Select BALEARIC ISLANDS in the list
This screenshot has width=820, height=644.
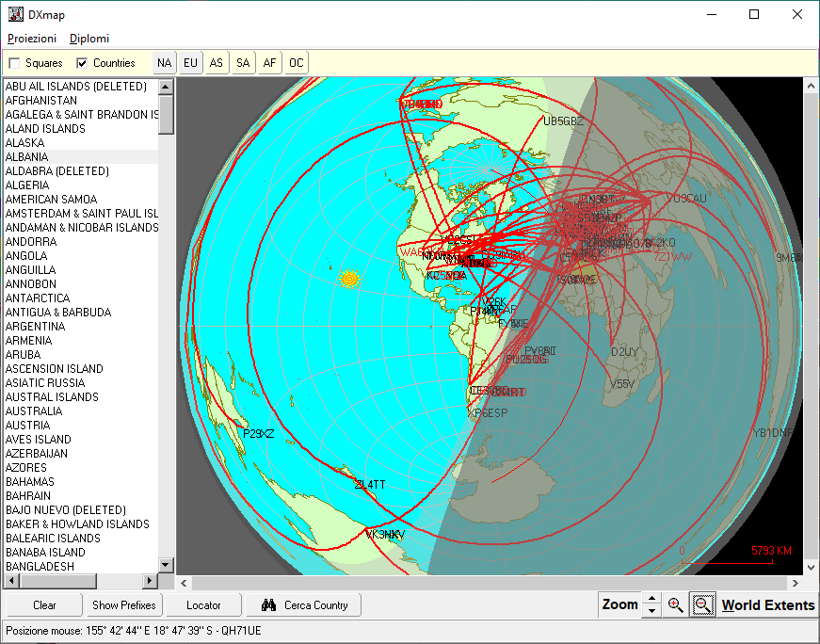pyautogui.click(x=81, y=539)
